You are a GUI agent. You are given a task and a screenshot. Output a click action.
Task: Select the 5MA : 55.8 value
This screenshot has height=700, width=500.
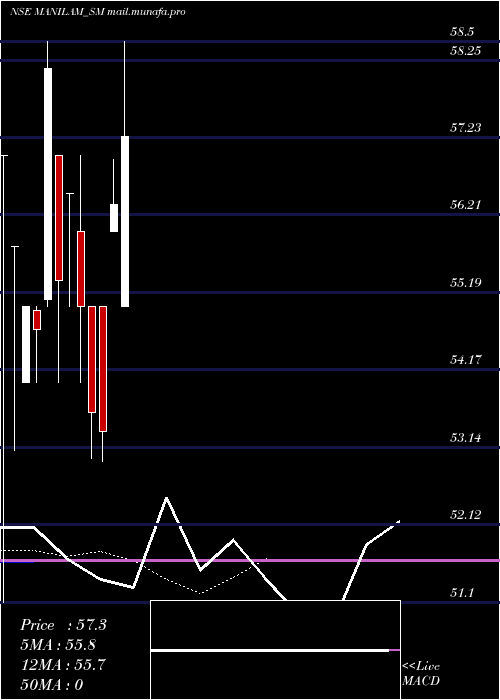pyautogui.click(x=58, y=645)
